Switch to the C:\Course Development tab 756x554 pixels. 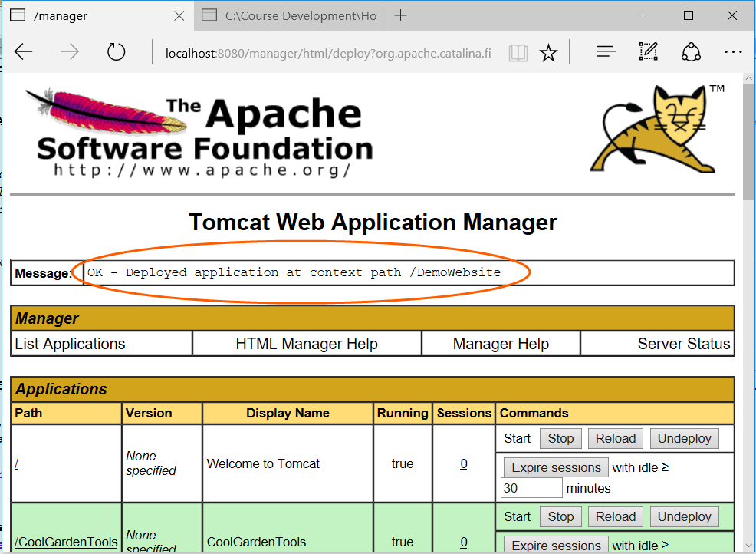click(289, 16)
